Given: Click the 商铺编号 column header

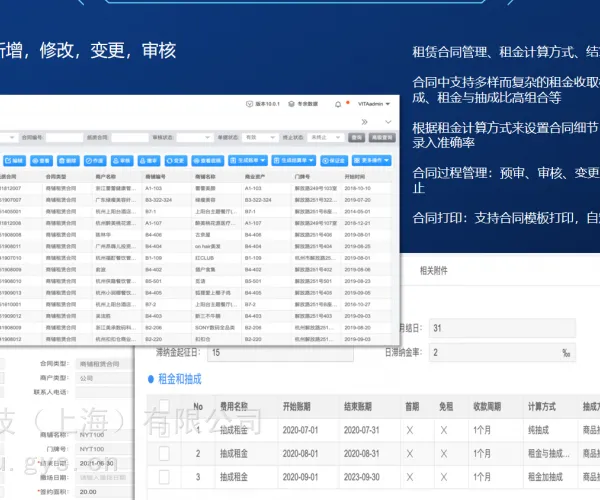Looking at the screenshot, I should point(155,177).
